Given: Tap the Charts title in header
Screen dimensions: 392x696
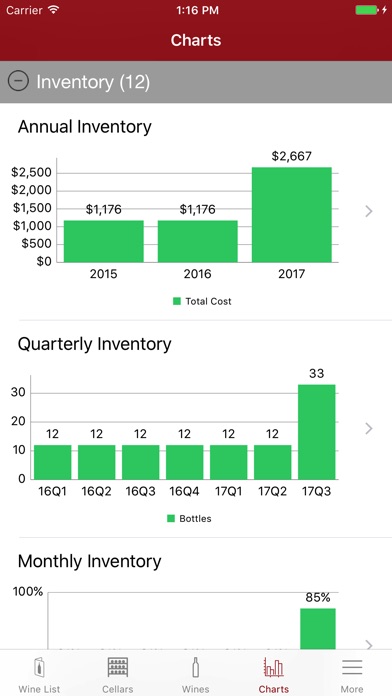Looking at the screenshot, I should click(x=196, y=40).
